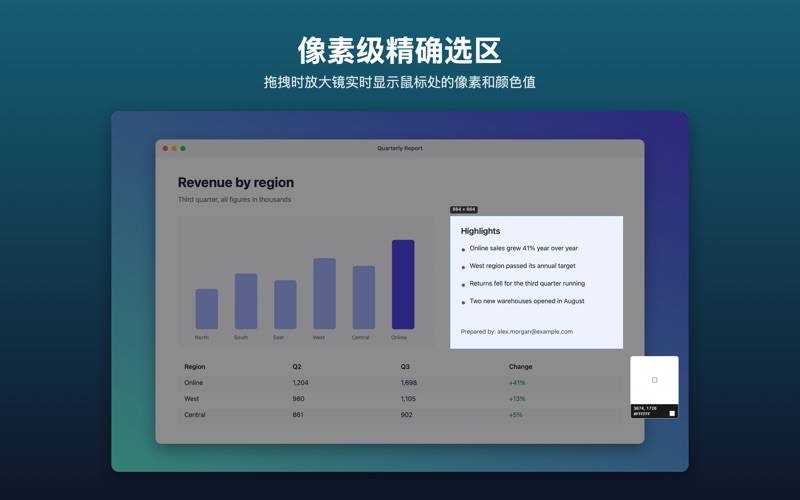This screenshot has width=800, height=500.
Task: Click the South bar in the chart
Action: [x=246, y=302]
